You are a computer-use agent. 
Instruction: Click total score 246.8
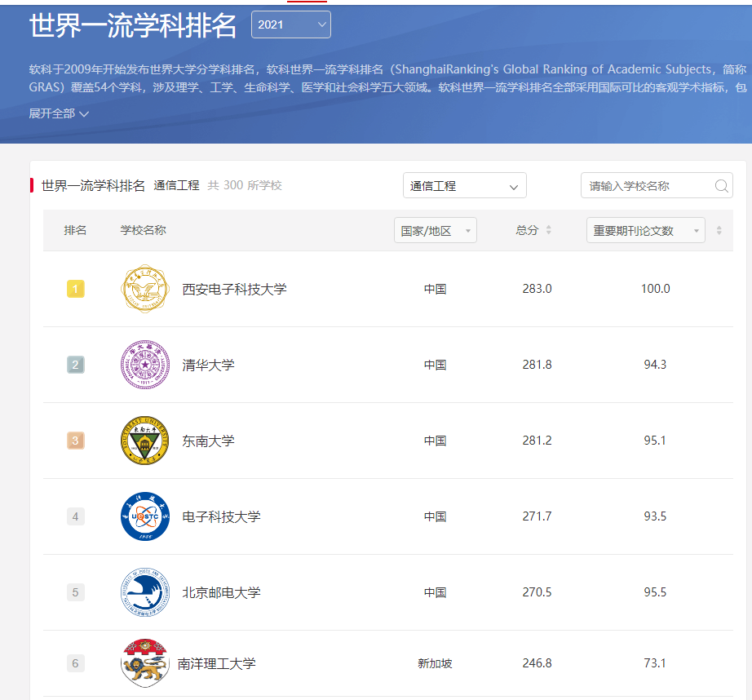[537, 662]
